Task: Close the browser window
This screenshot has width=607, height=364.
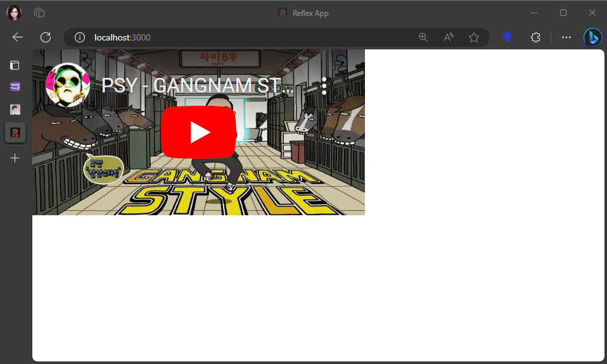Action: pyautogui.click(x=592, y=13)
